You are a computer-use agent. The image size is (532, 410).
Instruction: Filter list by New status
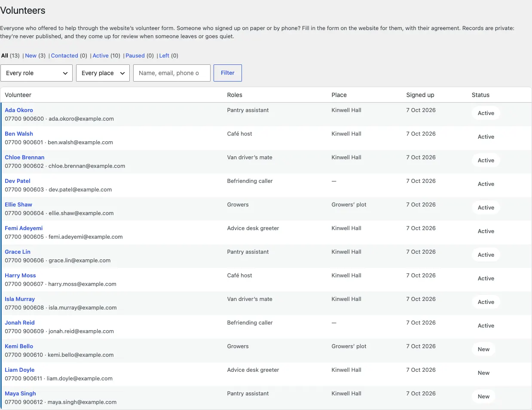pos(31,55)
